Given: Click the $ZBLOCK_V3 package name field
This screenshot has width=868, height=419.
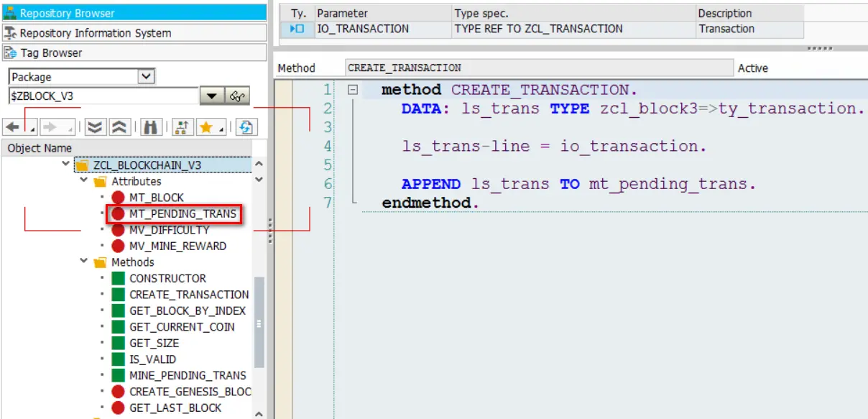Looking at the screenshot, I should tap(103, 96).
